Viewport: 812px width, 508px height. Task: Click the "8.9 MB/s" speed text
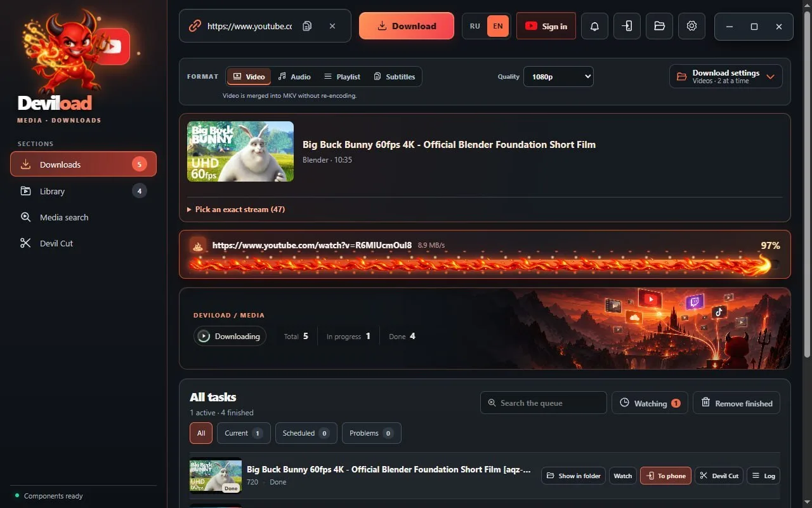[431, 245]
